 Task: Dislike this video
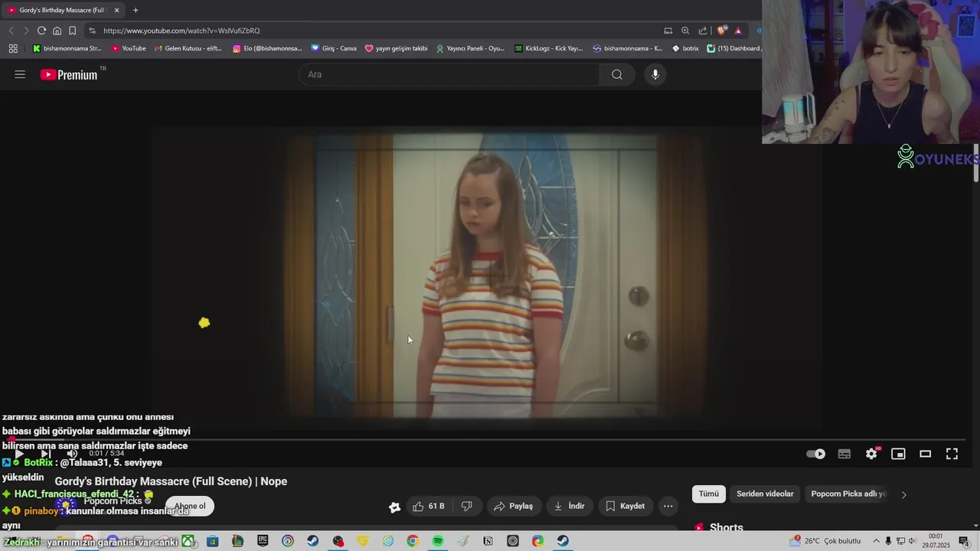point(466,506)
